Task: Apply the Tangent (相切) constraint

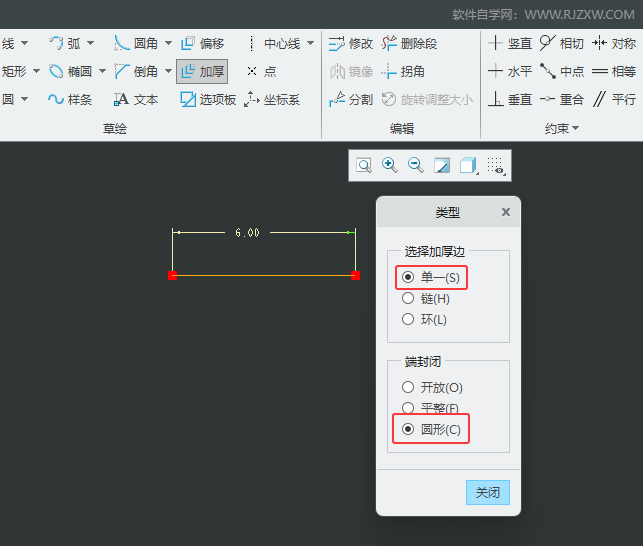Action: 562,43
